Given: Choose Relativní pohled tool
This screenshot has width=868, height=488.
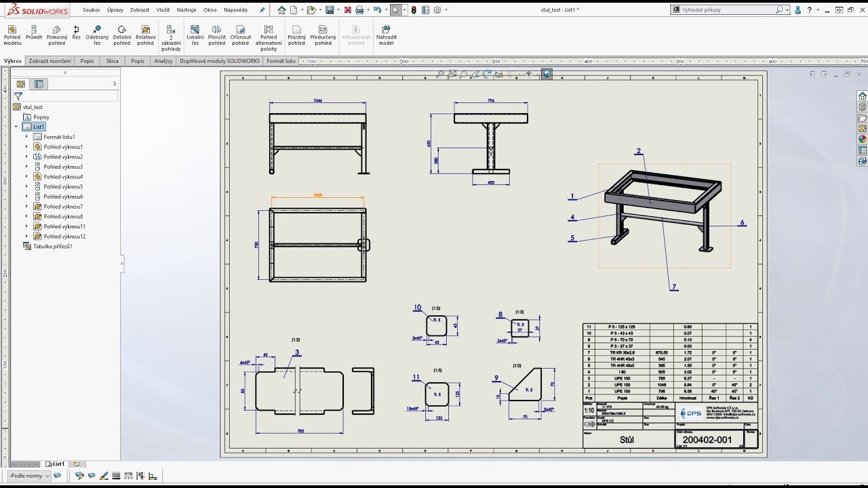Looking at the screenshot, I should 145,35.
